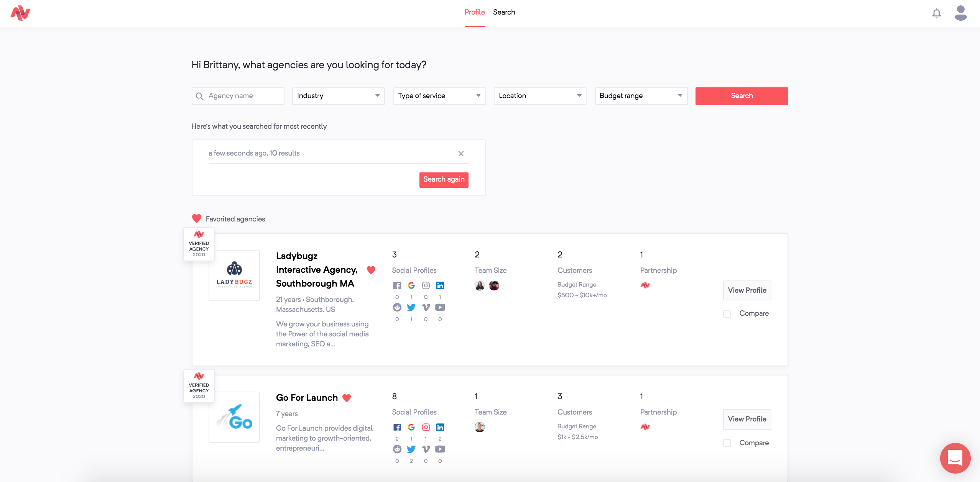This screenshot has height=482, width=980.
Task: Click the Favorited agencies red heart icon
Action: point(197,219)
